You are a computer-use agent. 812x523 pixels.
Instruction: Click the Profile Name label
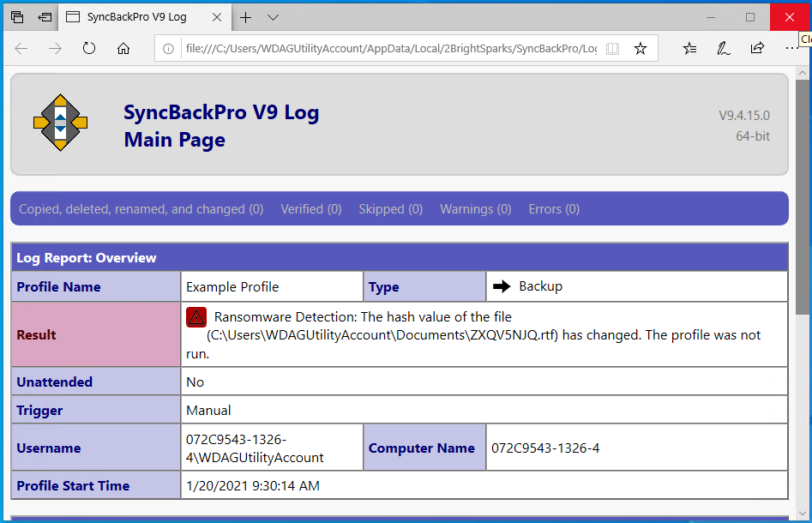[x=58, y=287]
